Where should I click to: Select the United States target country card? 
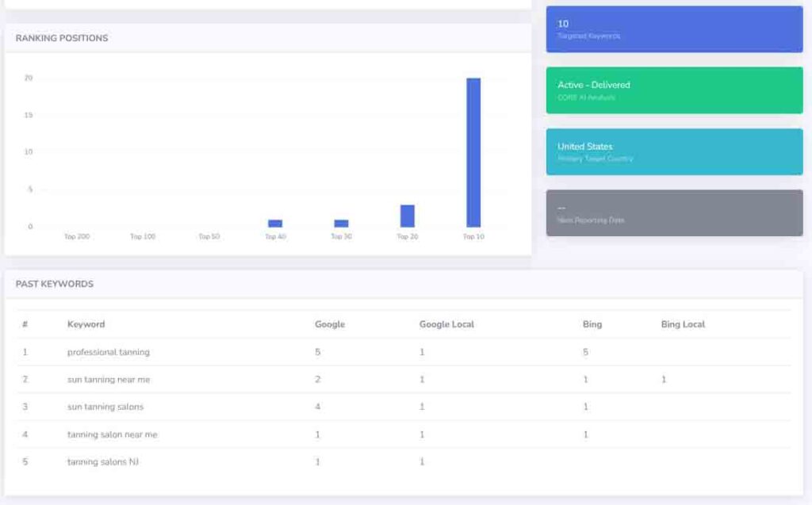[x=674, y=151]
